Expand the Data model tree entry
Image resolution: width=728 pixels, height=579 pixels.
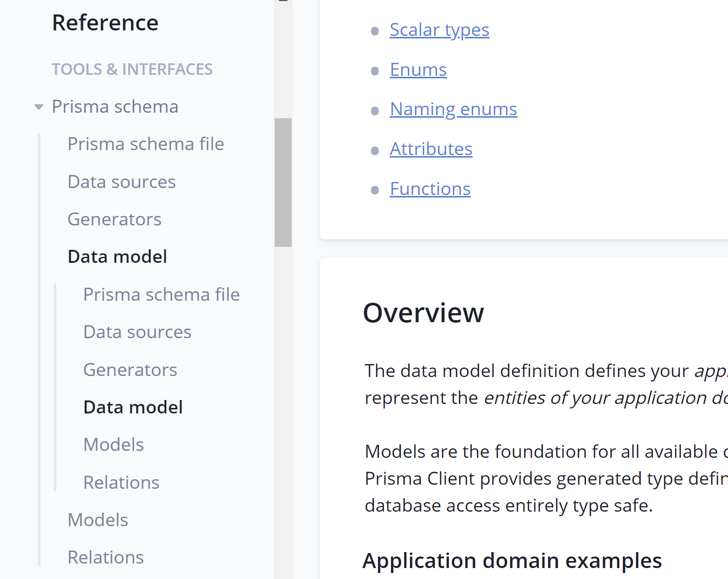point(117,256)
